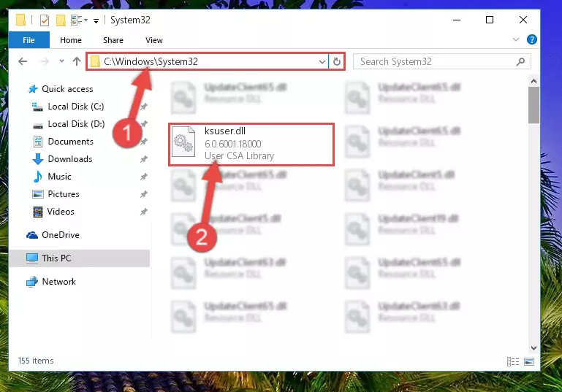The image size is (562, 392).
Task: Click the Network computer icon
Action: (32, 282)
